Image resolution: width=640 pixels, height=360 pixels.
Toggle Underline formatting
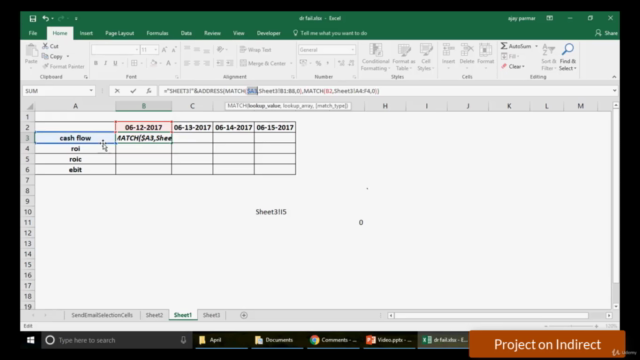(116, 63)
